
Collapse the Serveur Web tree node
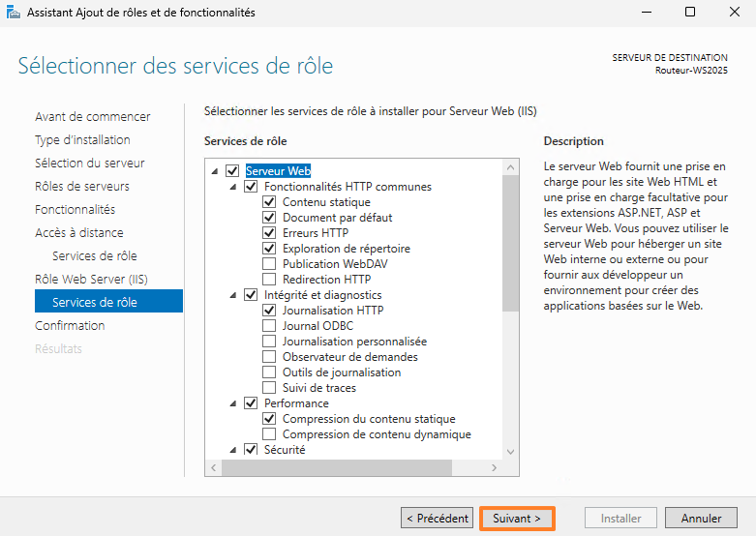[x=215, y=171]
